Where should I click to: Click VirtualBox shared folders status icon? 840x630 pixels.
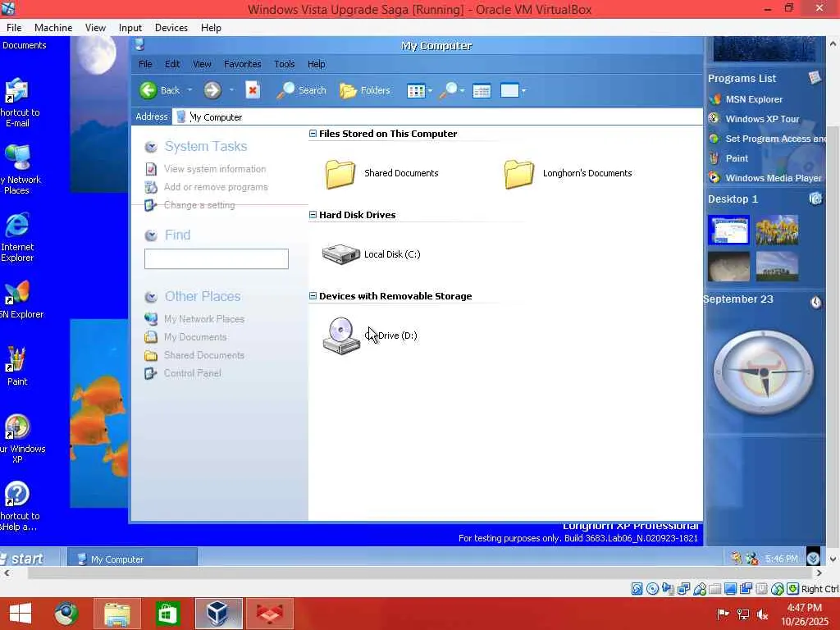click(714, 589)
